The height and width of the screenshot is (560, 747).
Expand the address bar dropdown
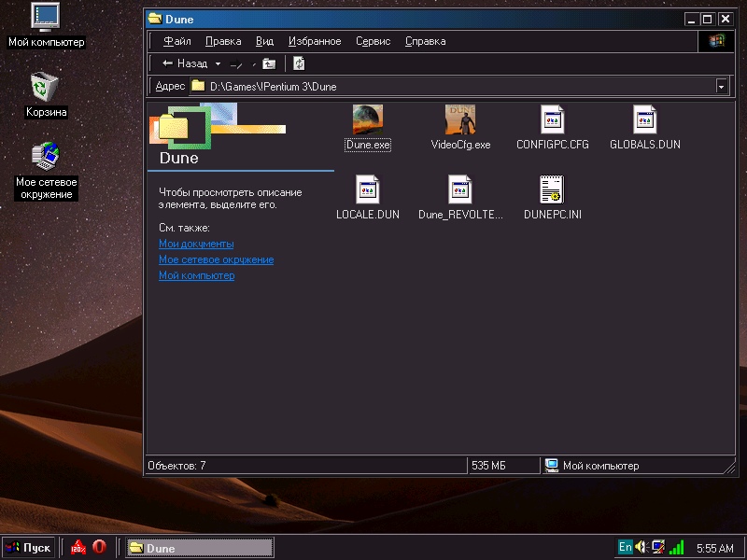pos(721,86)
